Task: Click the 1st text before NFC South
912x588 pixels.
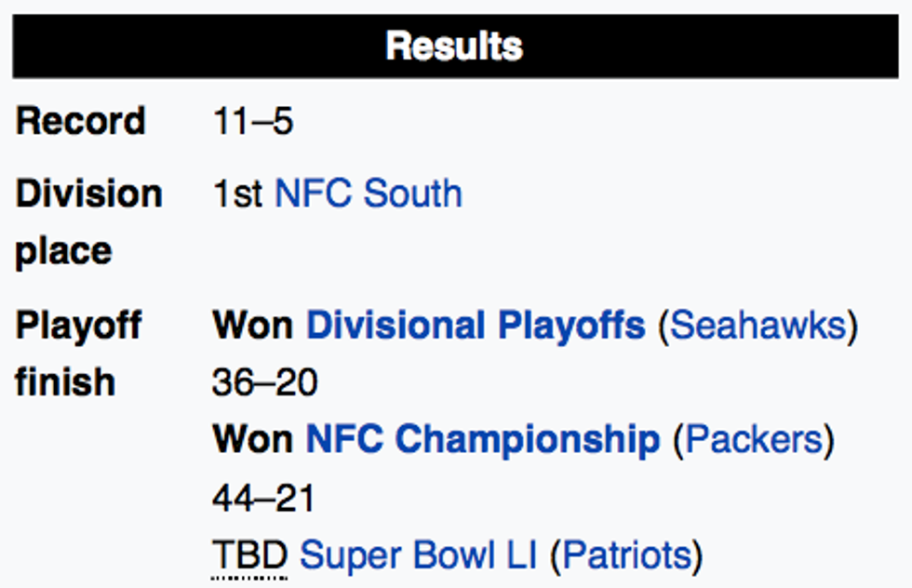Action: [238, 194]
